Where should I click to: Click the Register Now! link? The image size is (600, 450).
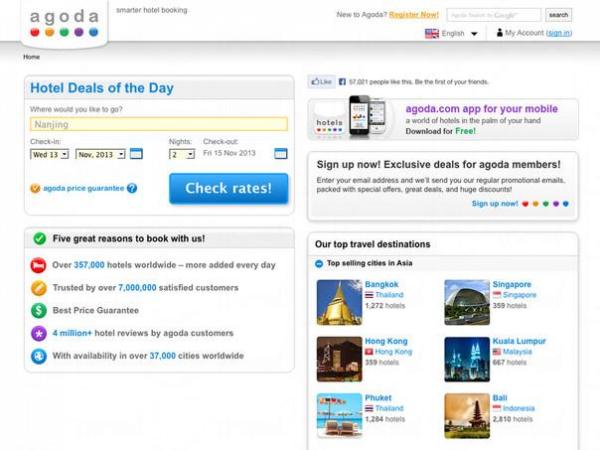[x=413, y=15]
